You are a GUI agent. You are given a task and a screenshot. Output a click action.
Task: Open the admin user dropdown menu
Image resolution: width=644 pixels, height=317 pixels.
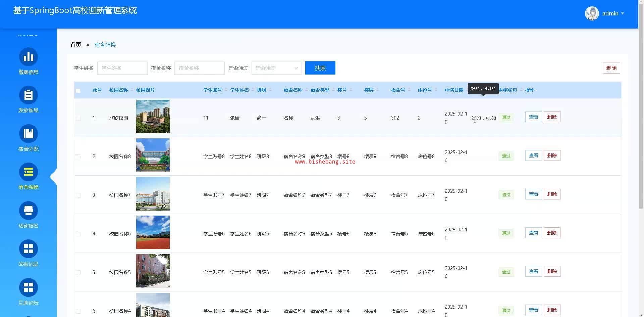(613, 13)
